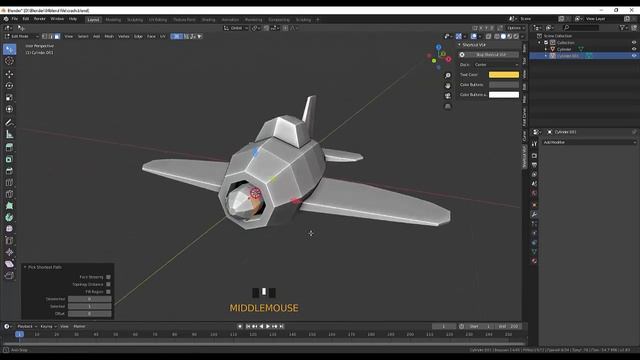Click the outliner search field
This screenshot has width=640, height=360.
pyautogui.click(x=582, y=28)
